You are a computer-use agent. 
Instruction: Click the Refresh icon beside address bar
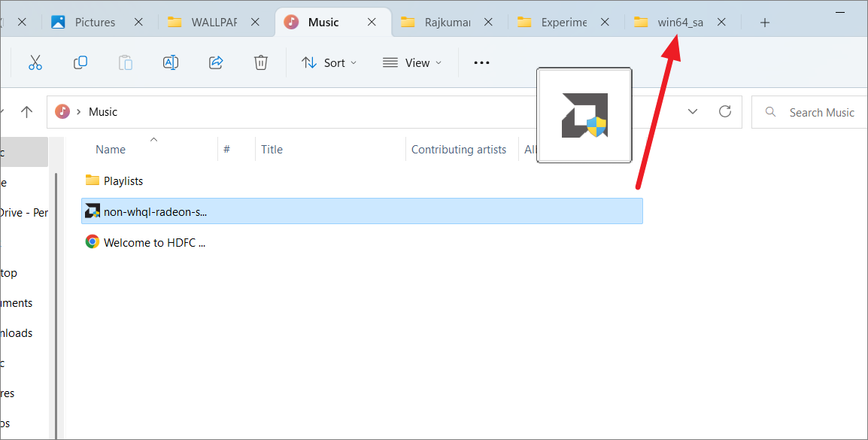tap(724, 111)
